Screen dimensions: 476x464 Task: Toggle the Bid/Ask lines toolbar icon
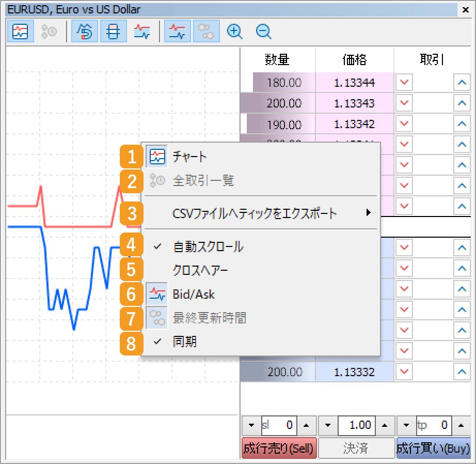click(178, 31)
